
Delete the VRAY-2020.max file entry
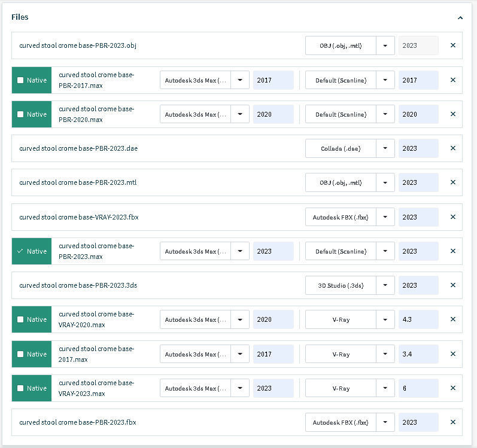pos(452,319)
